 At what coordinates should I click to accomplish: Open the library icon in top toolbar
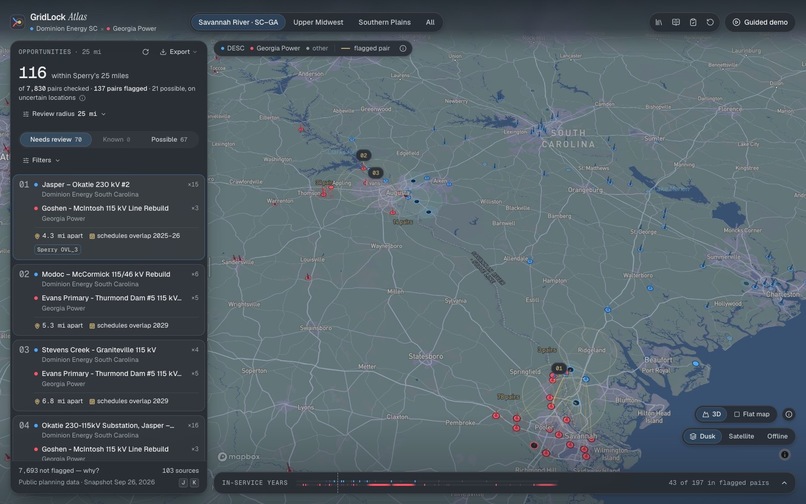point(658,22)
